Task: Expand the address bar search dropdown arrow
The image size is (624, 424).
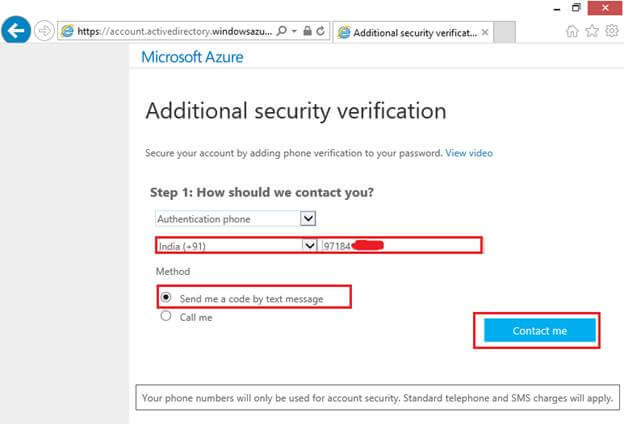Action: (x=296, y=31)
